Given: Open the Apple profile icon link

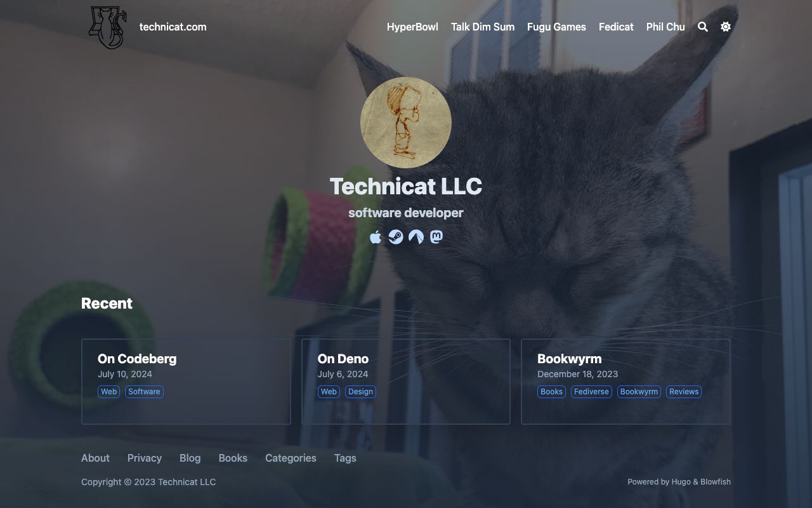Looking at the screenshot, I should coord(376,237).
